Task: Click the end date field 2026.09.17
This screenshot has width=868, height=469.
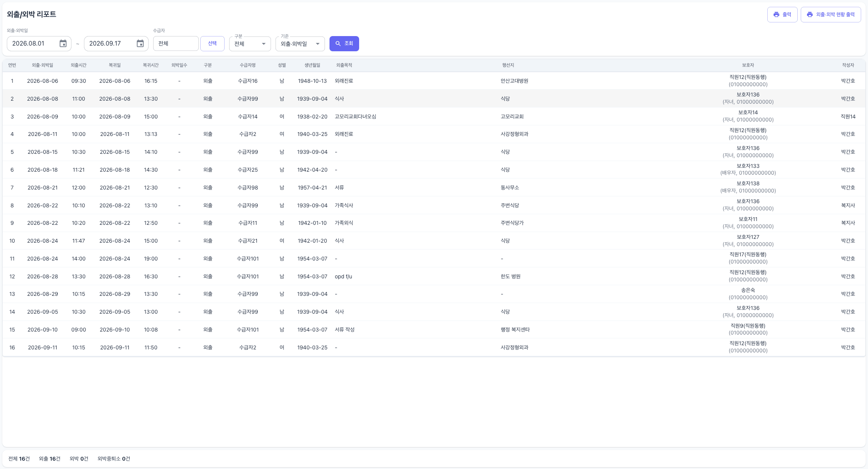Action: tap(116, 44)
